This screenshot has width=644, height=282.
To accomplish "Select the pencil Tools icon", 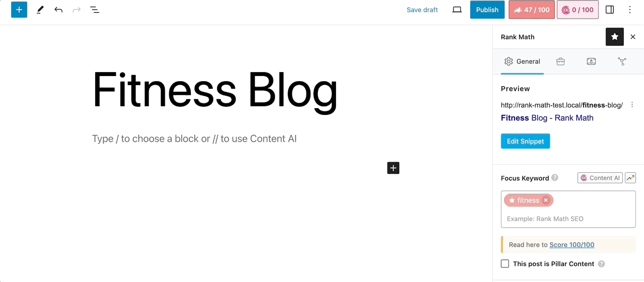I will point(40,10).
